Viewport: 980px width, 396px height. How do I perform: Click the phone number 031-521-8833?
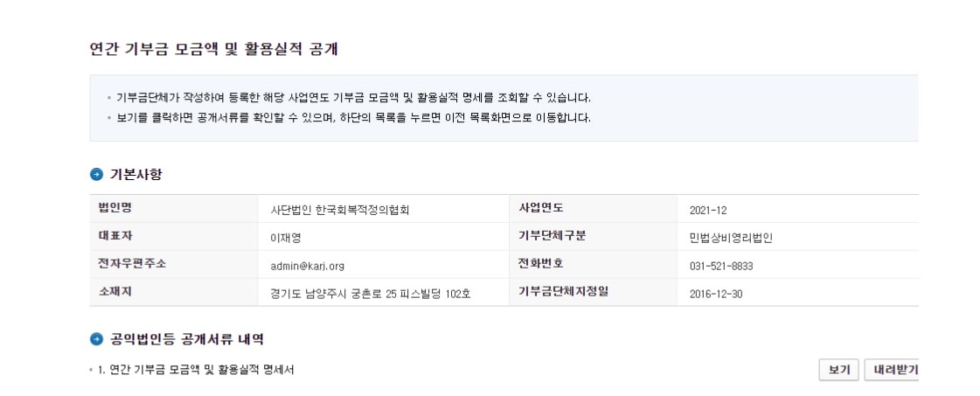tap(720, 266)
